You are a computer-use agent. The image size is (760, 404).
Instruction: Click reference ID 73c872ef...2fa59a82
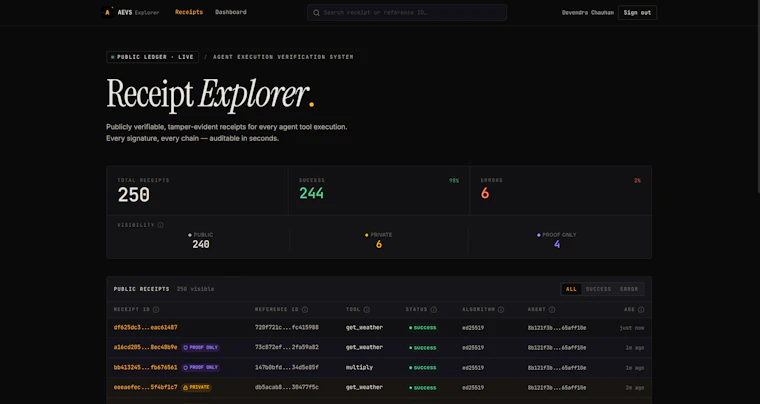[x=286, y=347]
